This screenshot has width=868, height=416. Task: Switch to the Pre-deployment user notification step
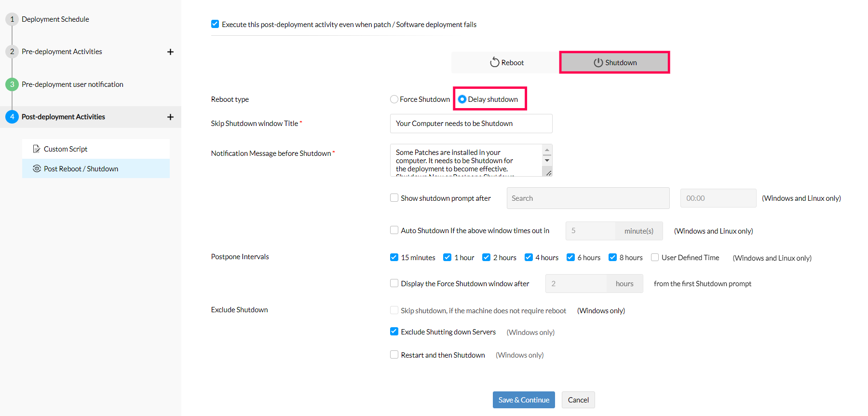click(x=73, y=84)
